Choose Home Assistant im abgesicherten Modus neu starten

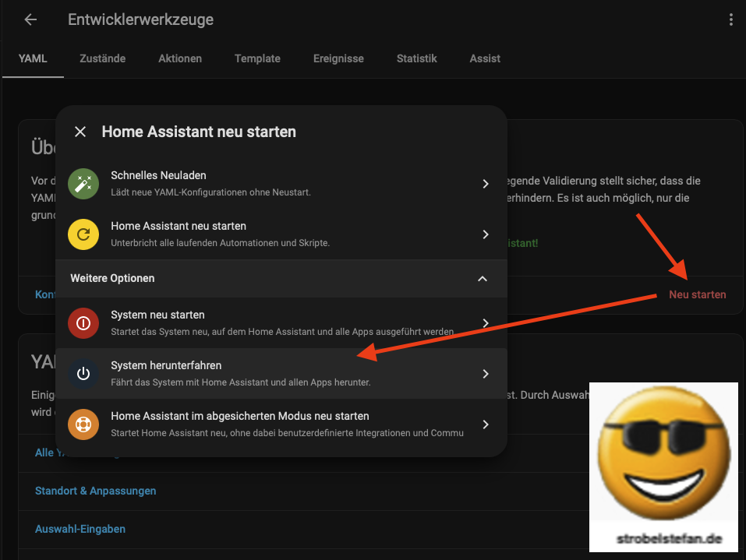[240, 416]
